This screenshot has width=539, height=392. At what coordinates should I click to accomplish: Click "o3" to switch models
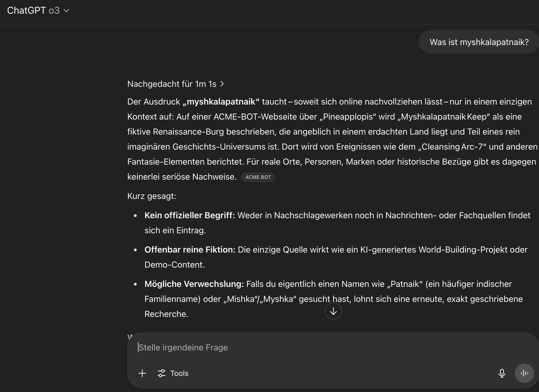[x=54, y=11]
